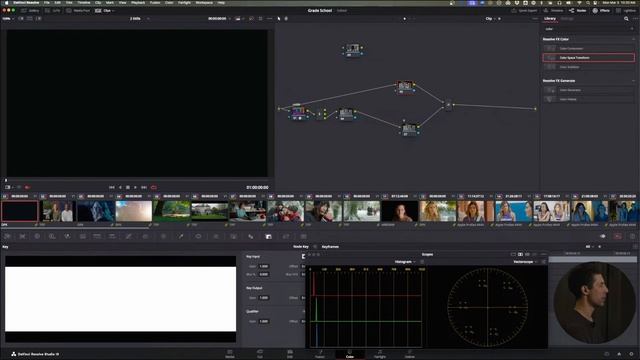Open the Project Manager home icon
640x360 pixels.
pyautogui.click(x=619, y=354)
